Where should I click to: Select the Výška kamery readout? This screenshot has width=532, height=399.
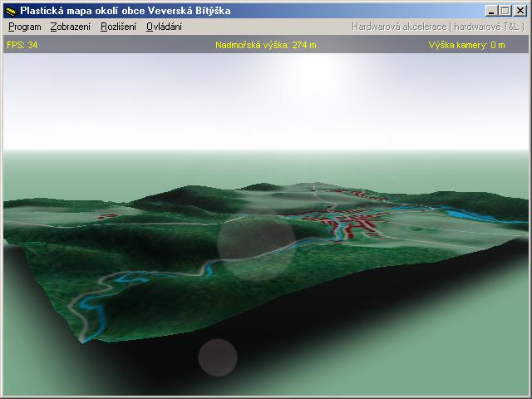465,45
